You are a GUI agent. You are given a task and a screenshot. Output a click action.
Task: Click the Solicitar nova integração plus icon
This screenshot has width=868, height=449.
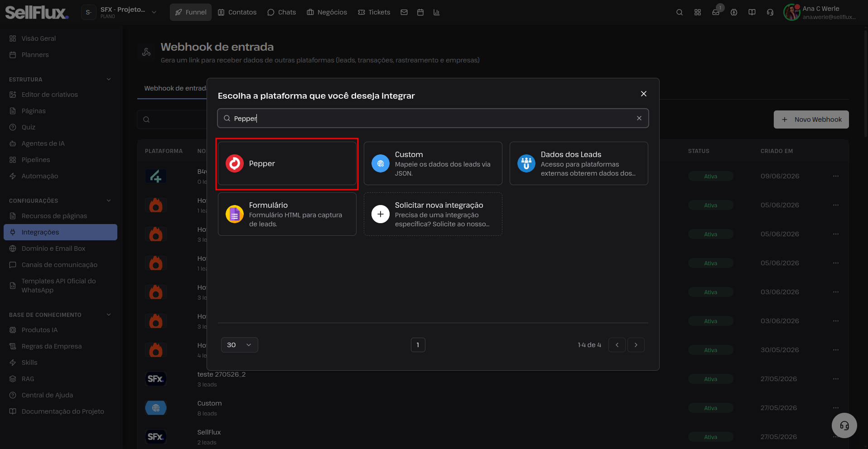381,214
